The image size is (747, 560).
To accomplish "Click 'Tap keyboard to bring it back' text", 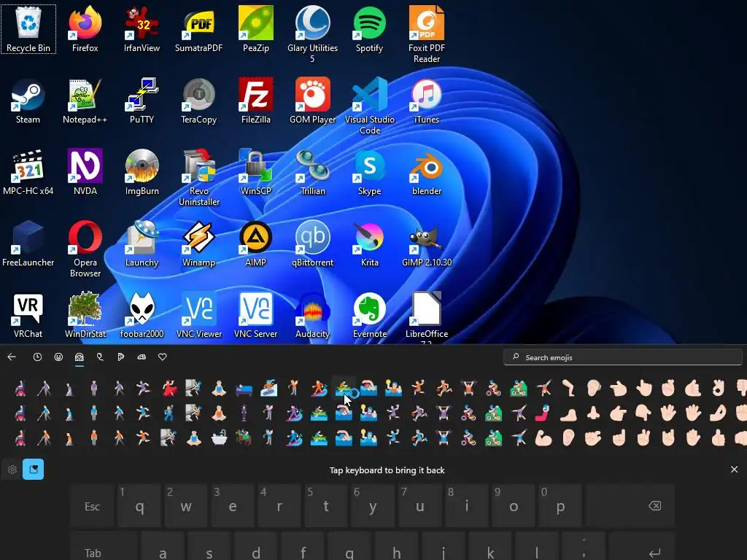I will pos(387,470).
